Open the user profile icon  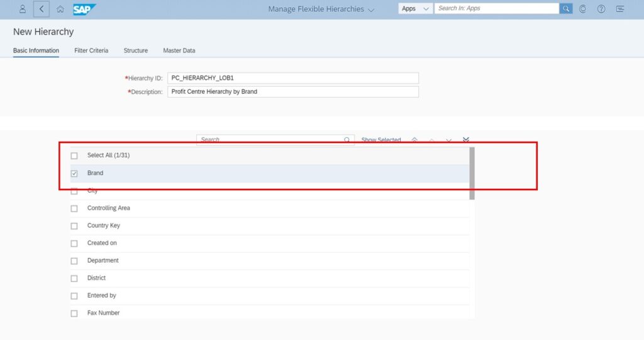(x=23, y=9)
